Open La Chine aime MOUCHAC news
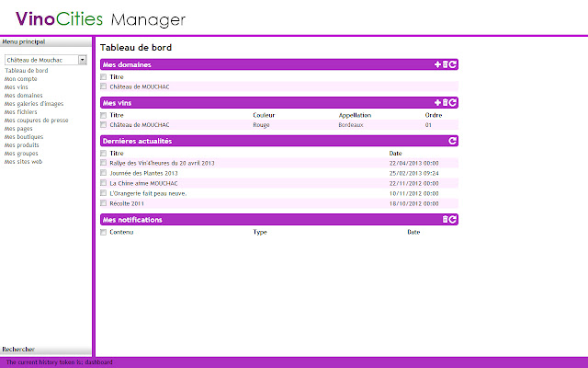Image resolution: width=588 pixels, height=368 pixels. (x=143, y=183)
